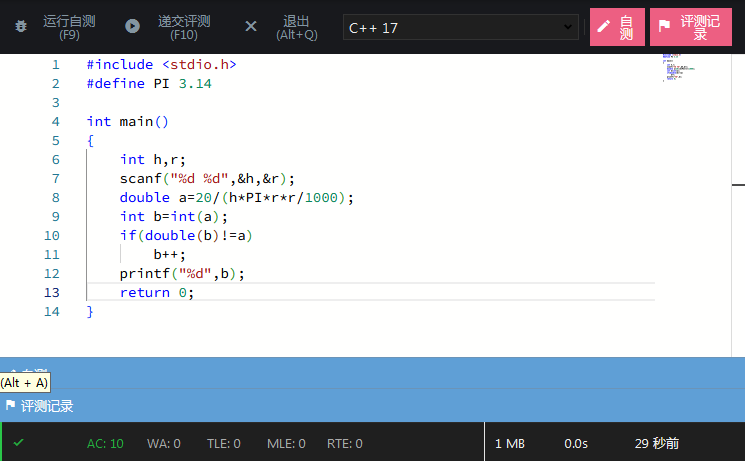Click on the printf line of code
Image resolution: width=745 pixels, height=461 pixels.
(182, 273)
